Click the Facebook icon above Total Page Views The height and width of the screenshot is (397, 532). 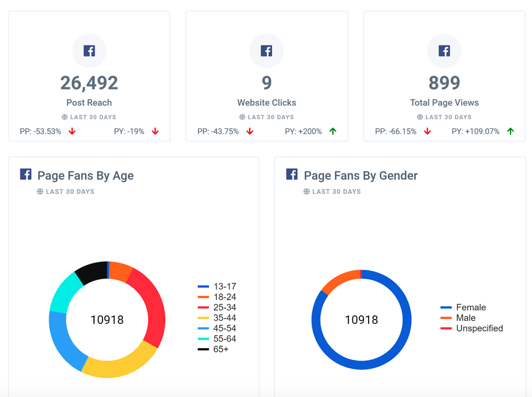click(444, 51)
